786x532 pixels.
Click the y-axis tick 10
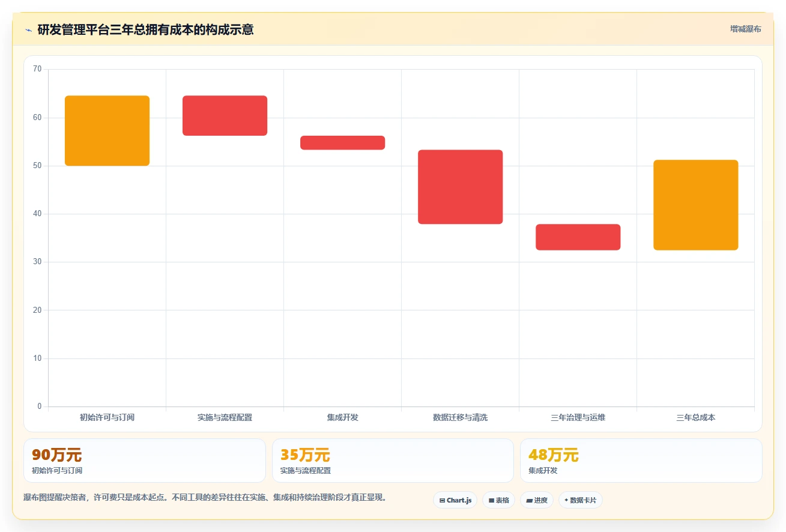tap(37, 358)
